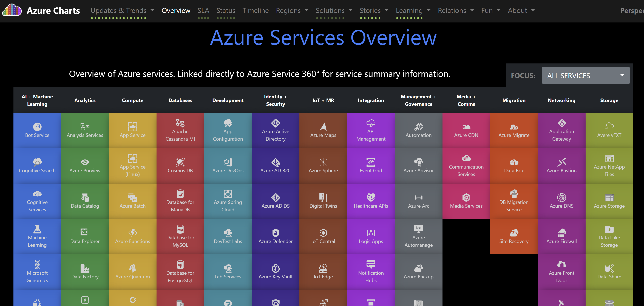Open Azure Active Directory service
Viewport: 644px width, 306px height.
click(x=275, y=130)
